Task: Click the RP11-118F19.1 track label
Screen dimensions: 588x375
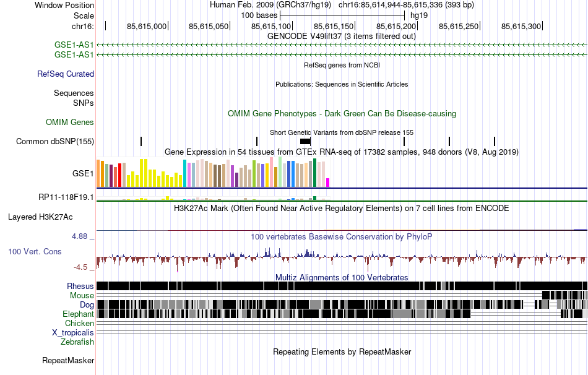Action: (x=66, y=197)
